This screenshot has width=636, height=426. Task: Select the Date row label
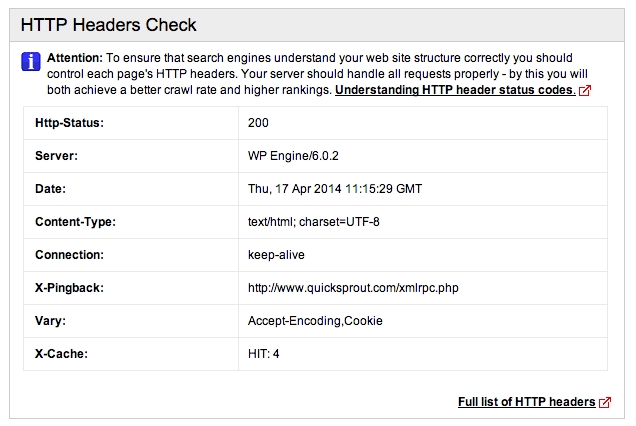[50, 189]
